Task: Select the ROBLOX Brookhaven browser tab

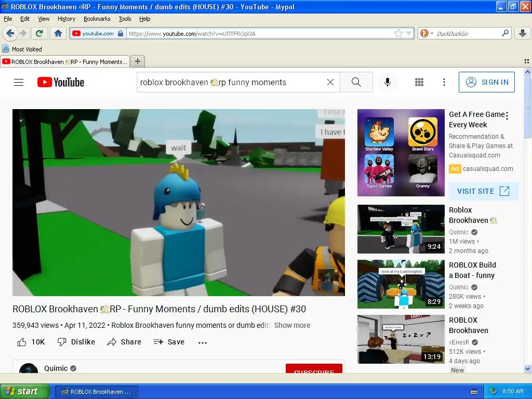Action: tap(65, 61)
